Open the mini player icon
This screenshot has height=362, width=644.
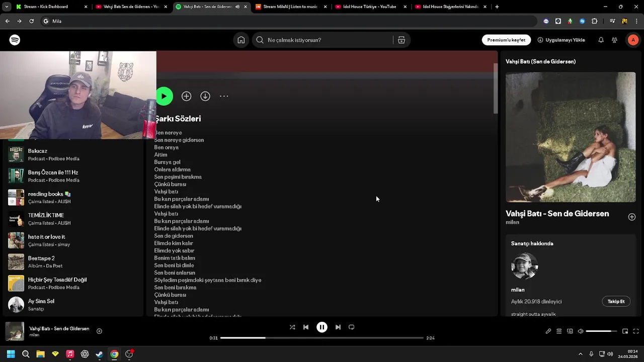pyautogui.click(x=625, y=331)
